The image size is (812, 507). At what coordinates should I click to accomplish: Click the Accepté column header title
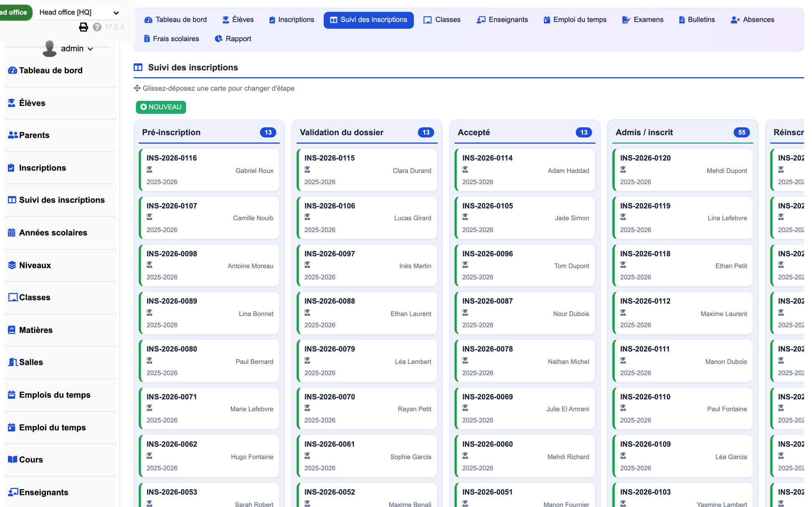point(474,133)
